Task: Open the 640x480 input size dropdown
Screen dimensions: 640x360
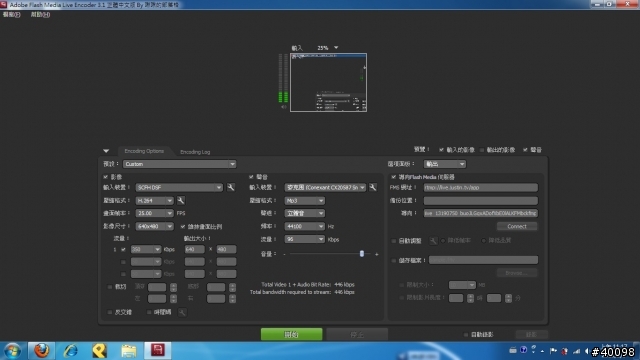Action: coord(154,226)
